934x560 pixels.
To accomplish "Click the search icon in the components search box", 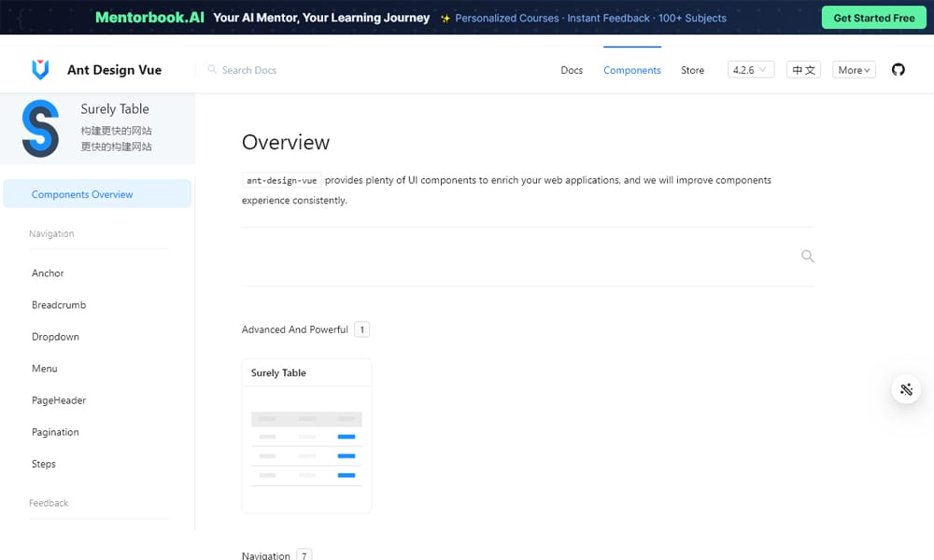I will (807, 256).
